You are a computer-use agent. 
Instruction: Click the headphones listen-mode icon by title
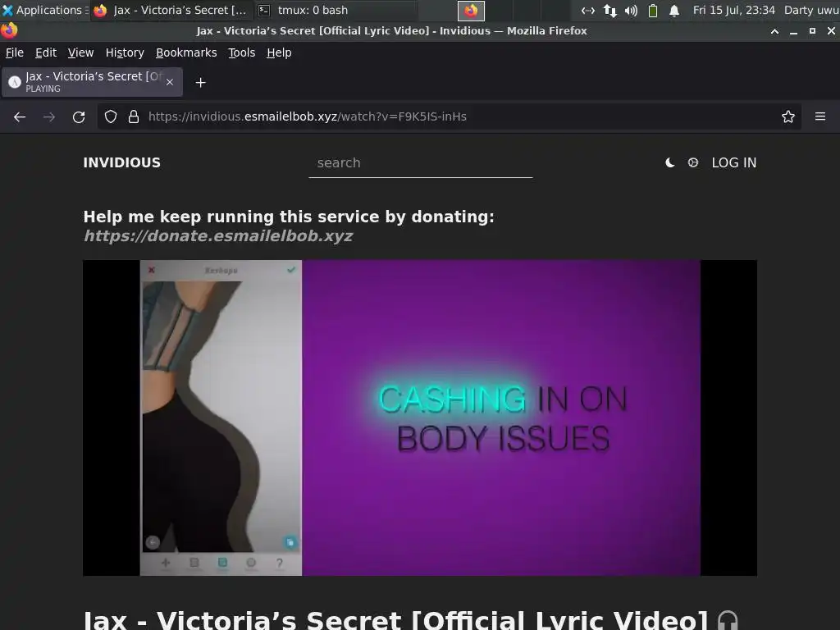728,621
